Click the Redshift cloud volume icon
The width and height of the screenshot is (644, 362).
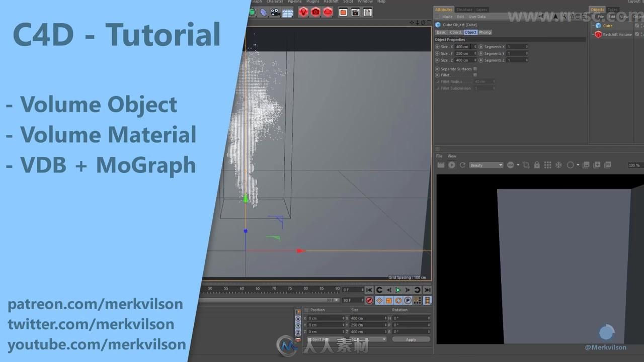pos(328,12)
